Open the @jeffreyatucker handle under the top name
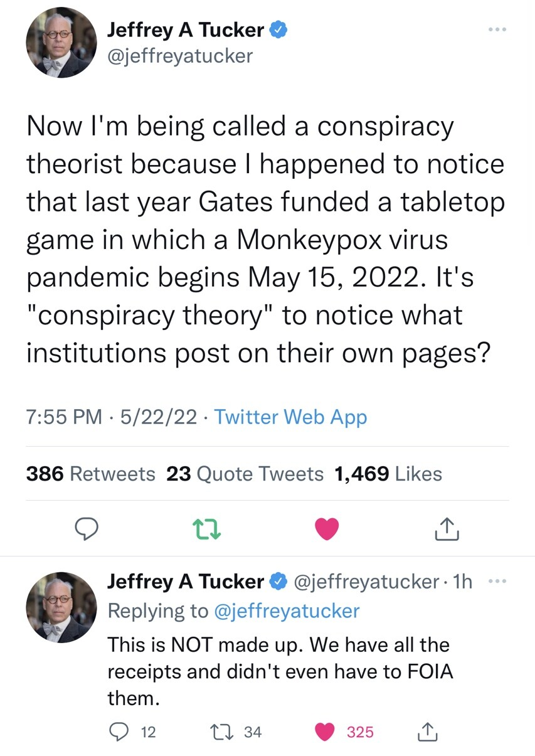 180,56
